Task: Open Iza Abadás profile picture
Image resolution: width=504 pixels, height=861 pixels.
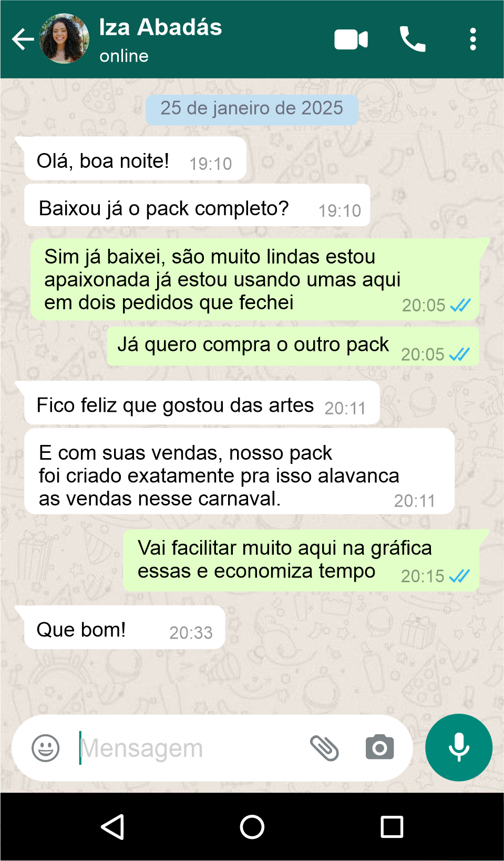Action: tap(64, 39)
